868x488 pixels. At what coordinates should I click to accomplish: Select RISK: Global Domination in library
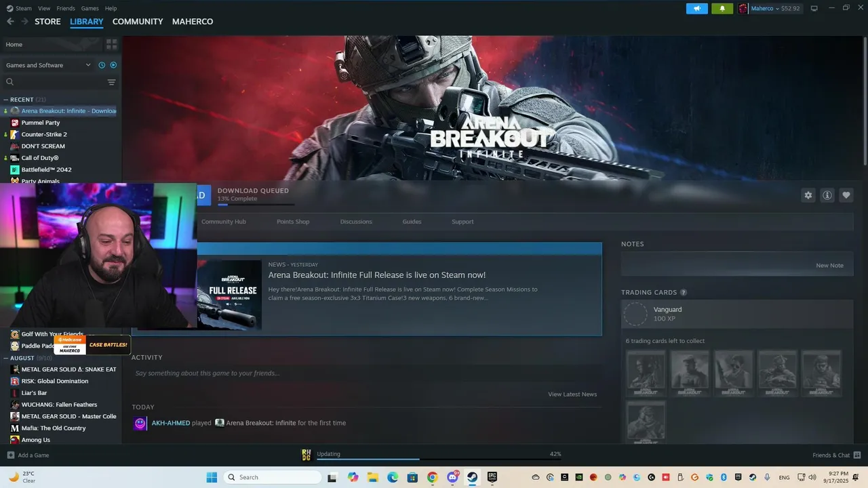(x=55, y=381)
